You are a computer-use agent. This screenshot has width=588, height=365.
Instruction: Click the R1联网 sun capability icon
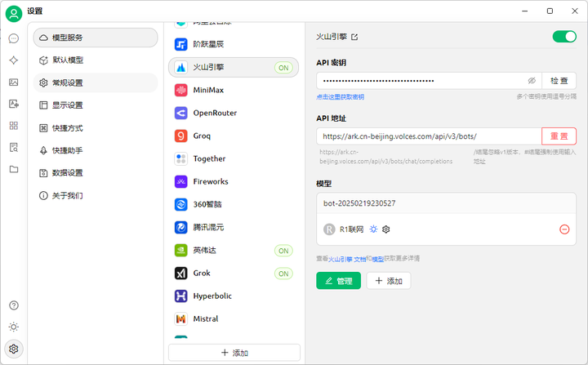pyautogui.click(x=373, y=229)
